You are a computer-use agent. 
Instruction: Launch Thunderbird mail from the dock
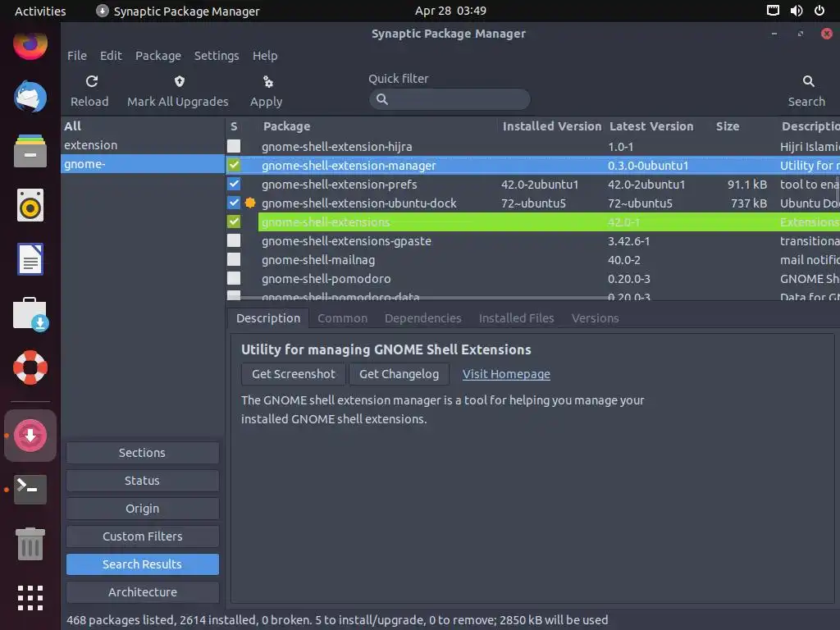[30, 97]
